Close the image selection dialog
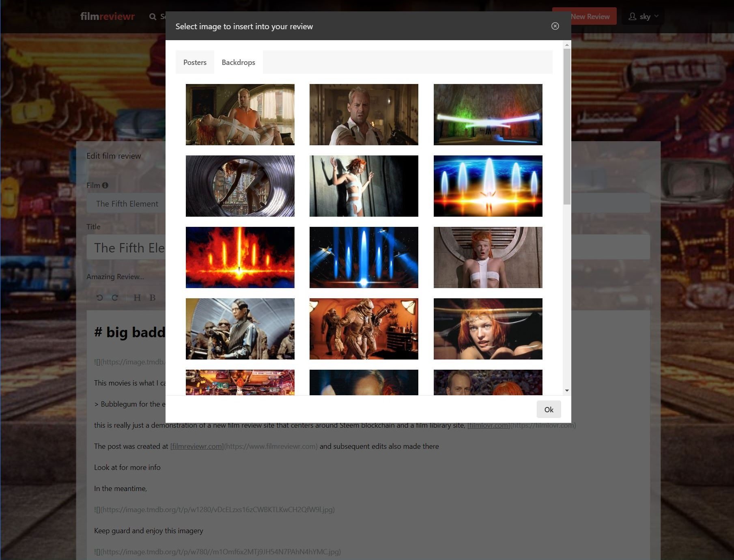The height and width of the screenshot is (560, 734). pyautogui.click(x=555, y=26)
